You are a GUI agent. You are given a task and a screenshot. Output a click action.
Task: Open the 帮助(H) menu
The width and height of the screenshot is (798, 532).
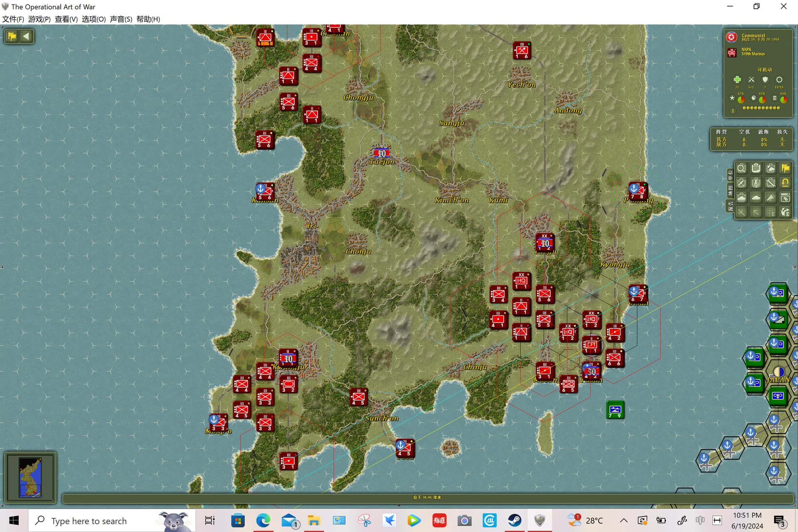click(x=148, y=19)
